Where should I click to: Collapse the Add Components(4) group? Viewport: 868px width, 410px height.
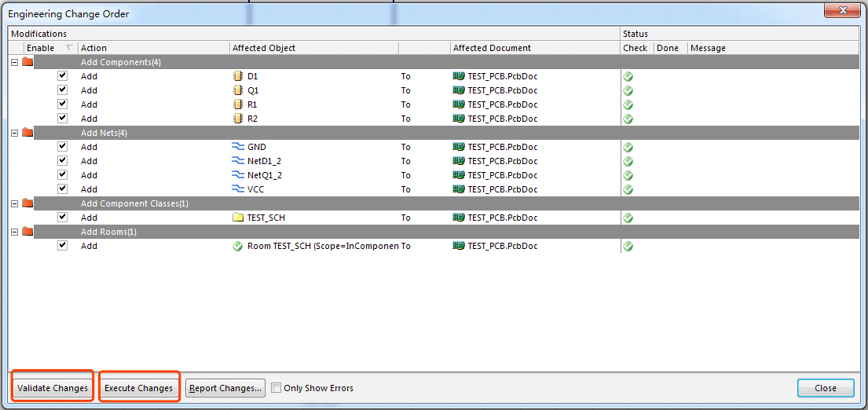pos(14,62)
